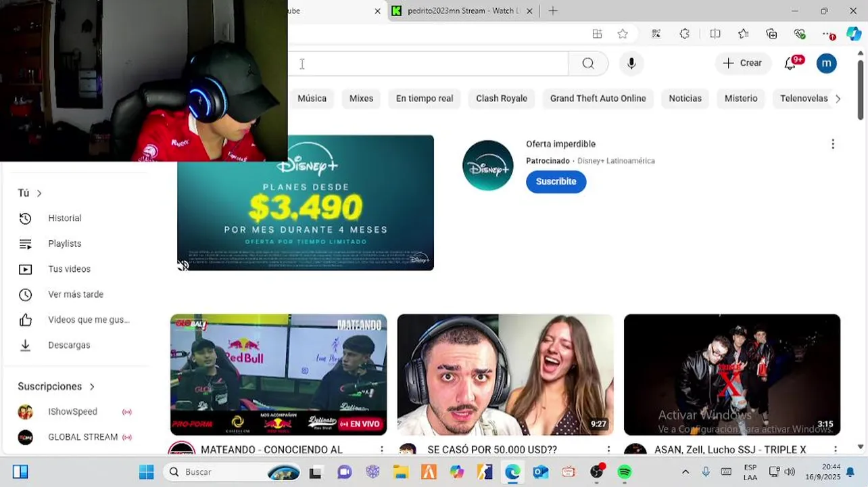
Task: Open Spotify from the taskbar
Action: click(624, 472)
